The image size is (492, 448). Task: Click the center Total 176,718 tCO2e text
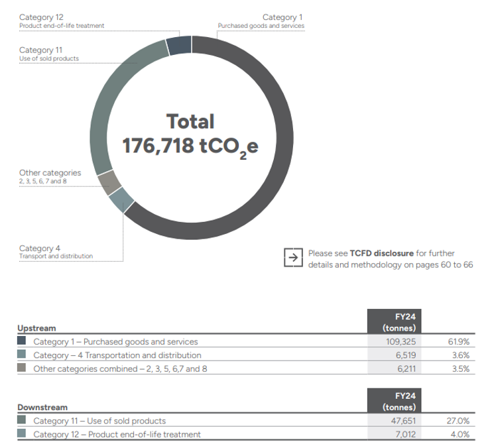click(190, 134)
